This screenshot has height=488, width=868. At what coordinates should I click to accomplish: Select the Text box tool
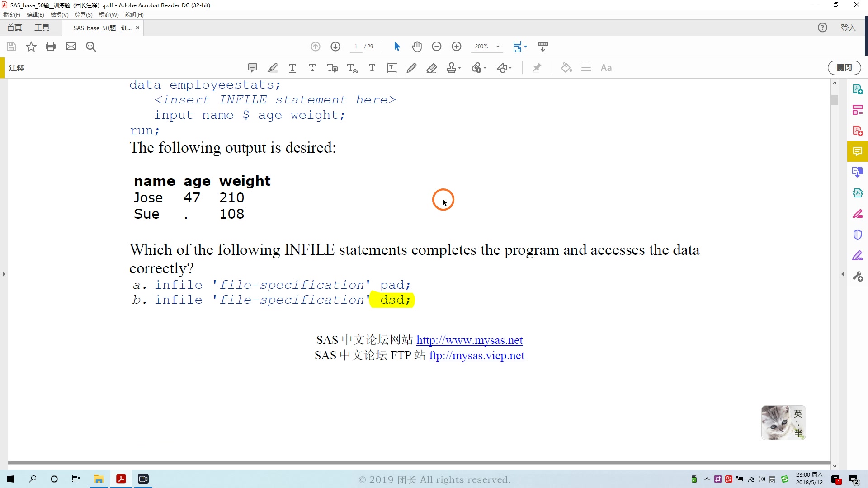pyautogui.click(x=392, y=68)
